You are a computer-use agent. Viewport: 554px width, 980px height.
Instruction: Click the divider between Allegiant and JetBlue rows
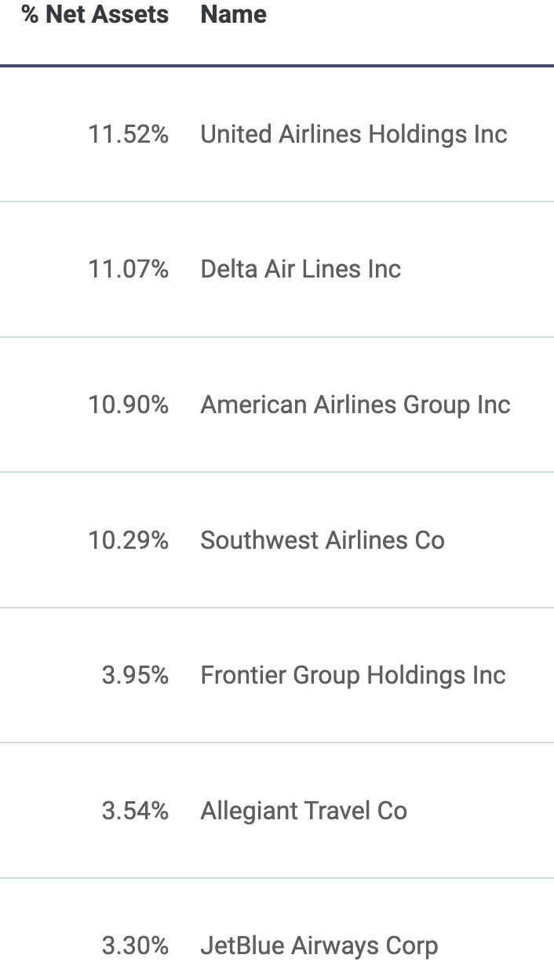(x=277, y=878)
